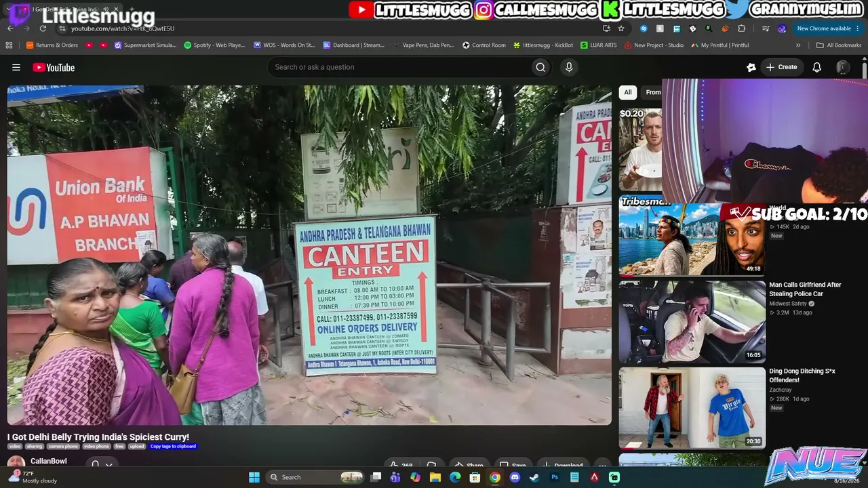Open File Explorer from the taskbar

(435, 477)
